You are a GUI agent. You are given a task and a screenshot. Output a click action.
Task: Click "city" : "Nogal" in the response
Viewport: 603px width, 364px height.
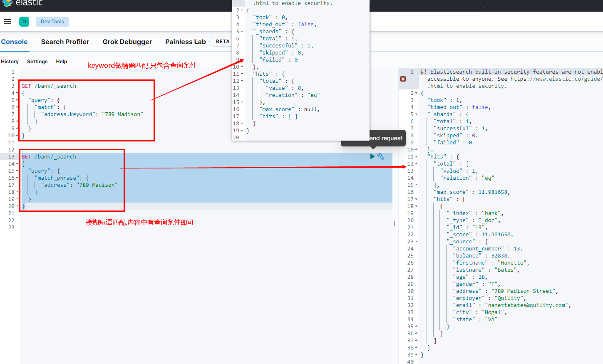[x=480, y=312]
